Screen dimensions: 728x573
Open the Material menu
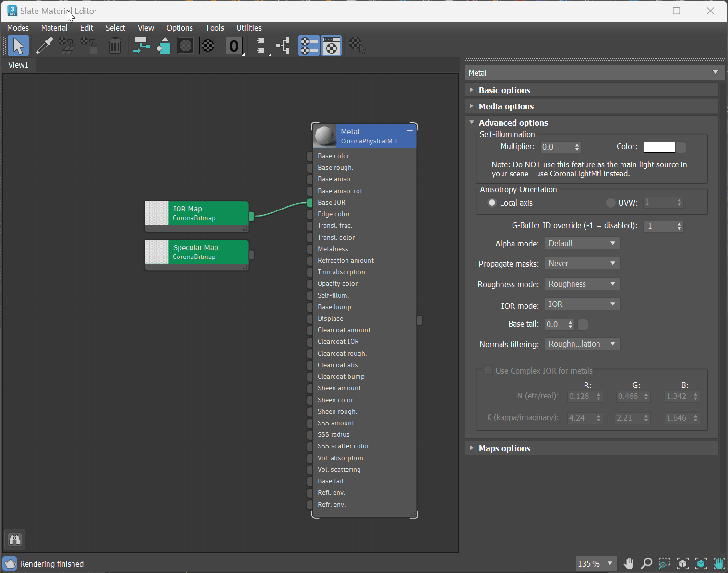coord(54,28)
